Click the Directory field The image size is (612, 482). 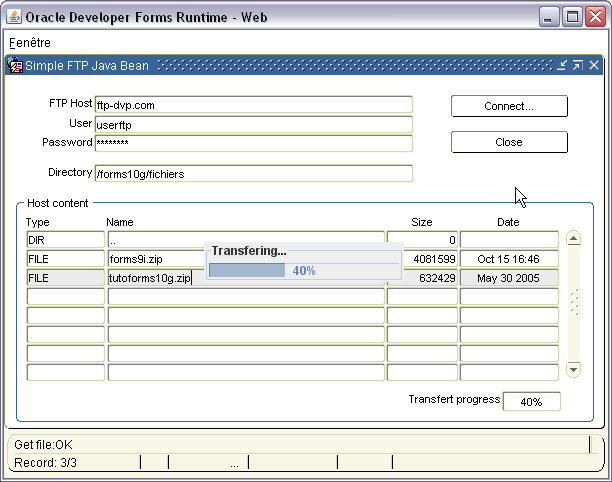coord(254,173)
